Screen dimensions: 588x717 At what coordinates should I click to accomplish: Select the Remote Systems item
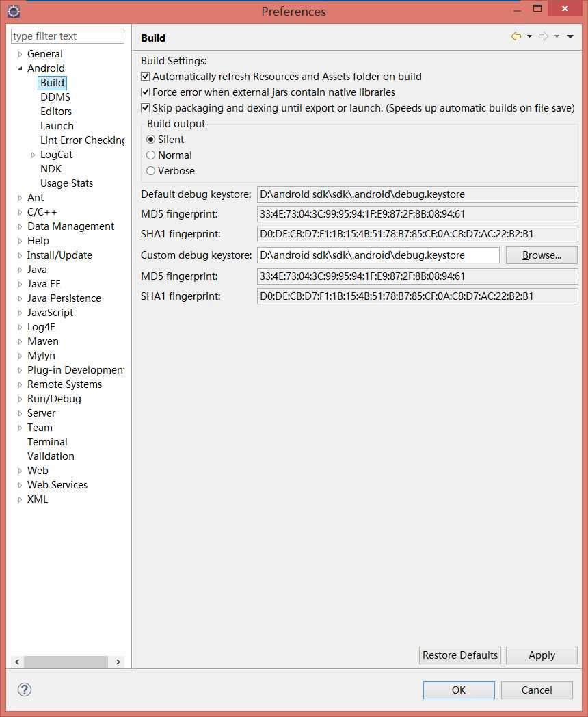click(x=64, y=384)
